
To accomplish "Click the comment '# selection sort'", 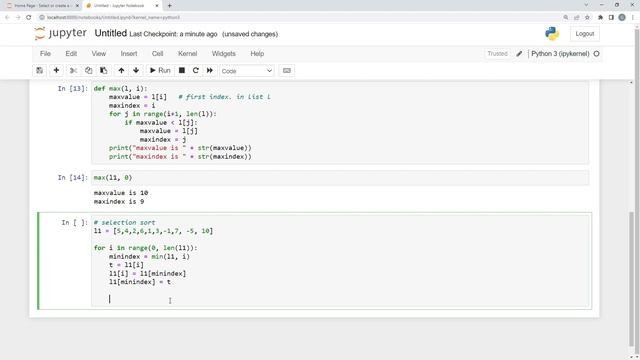I will coord(124,222).
